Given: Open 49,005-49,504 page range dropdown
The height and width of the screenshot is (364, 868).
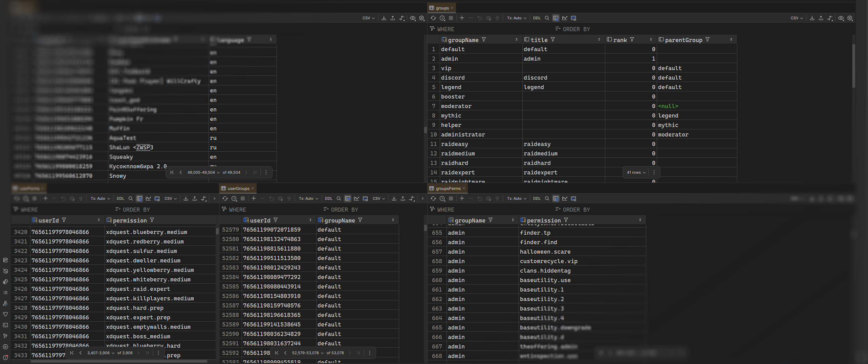Looking at the screenshot, I should click(x=203, y=172).
